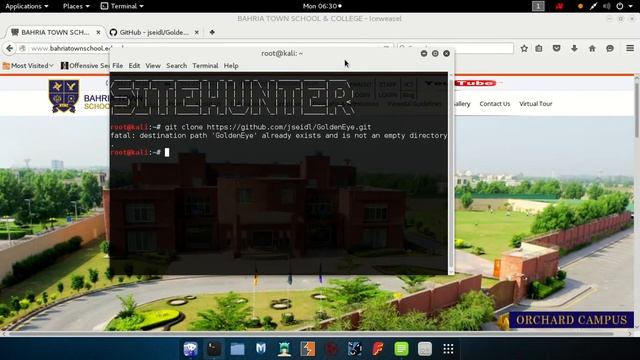The width and height of the screenshot is (640, 360).
Task: Open the Offensive Security bookmark
Action: (85, 65)
